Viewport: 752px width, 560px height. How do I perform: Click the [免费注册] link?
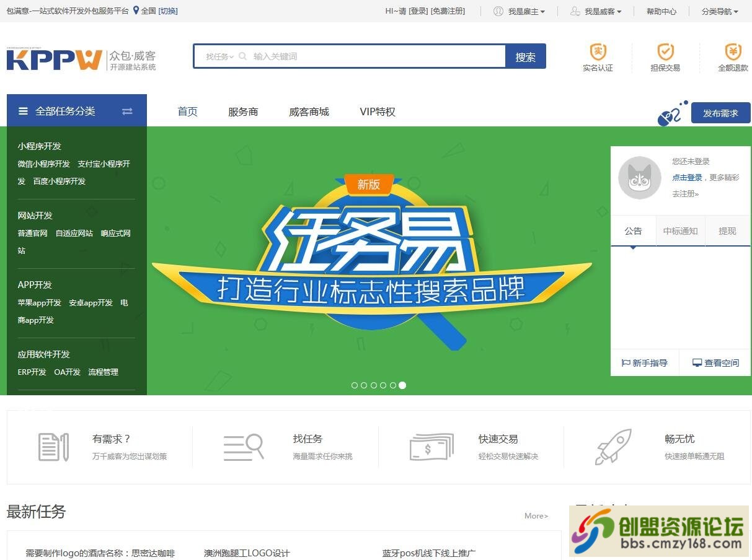[448, 11]
